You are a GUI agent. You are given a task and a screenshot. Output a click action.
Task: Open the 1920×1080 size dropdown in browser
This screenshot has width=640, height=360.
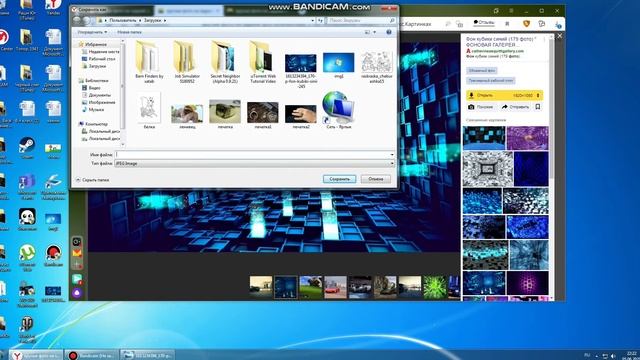point(527,96)
